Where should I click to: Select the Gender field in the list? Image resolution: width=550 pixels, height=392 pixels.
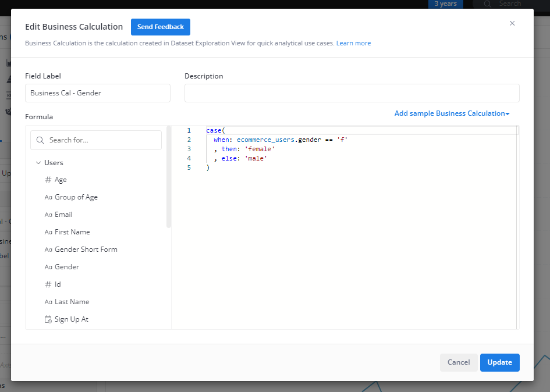(x=67, y=267)
